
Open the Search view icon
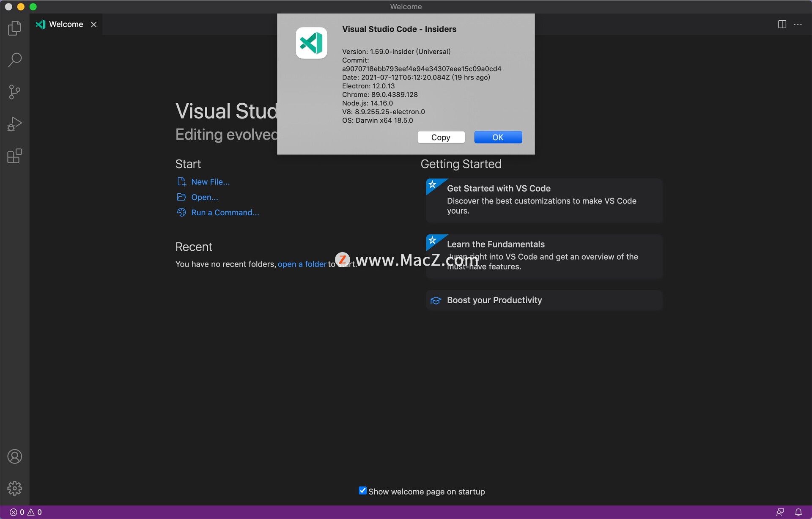pyautogui.click(x=14, y=60)
